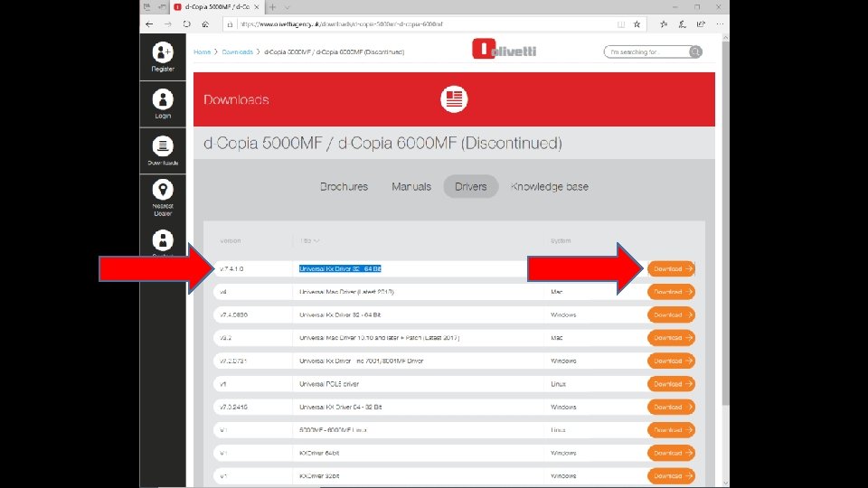The width and height of the screenshot is (868, 488).
Task: Open the Knowledge base tab
Action: (549, 186)
